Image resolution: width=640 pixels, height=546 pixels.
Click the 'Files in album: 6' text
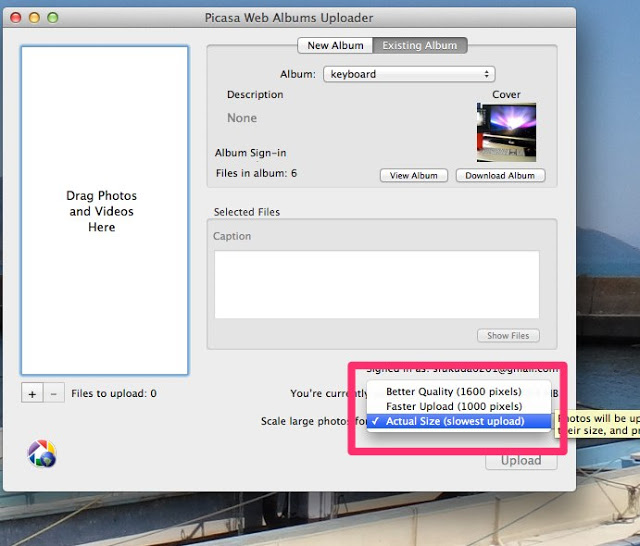click(256, 173)
